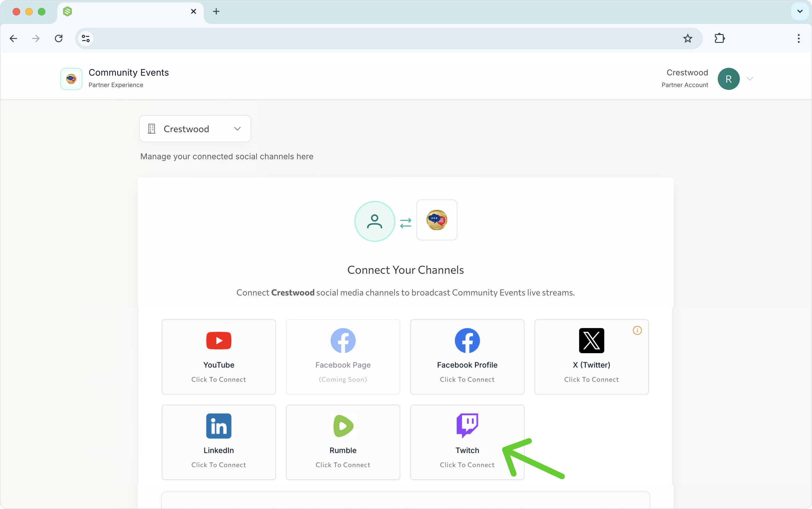Image resolution: width=812 pixels, height=509 pixels.
Task: Connect the Facebook Profile channel
Action: 467,357
